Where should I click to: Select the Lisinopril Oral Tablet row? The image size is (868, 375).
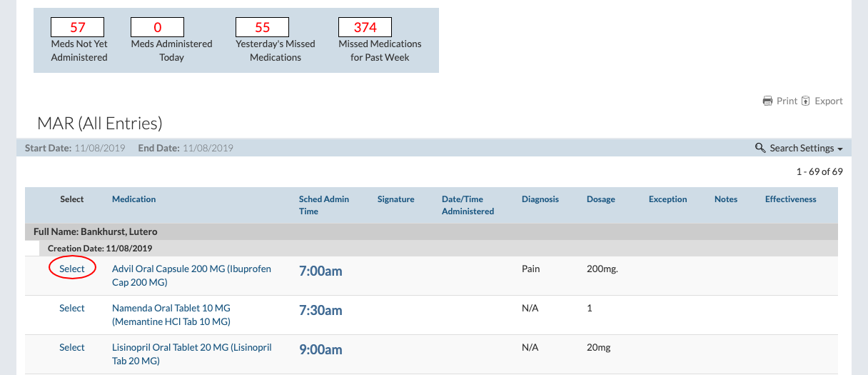pyautogui.click(x=72, y=347)
